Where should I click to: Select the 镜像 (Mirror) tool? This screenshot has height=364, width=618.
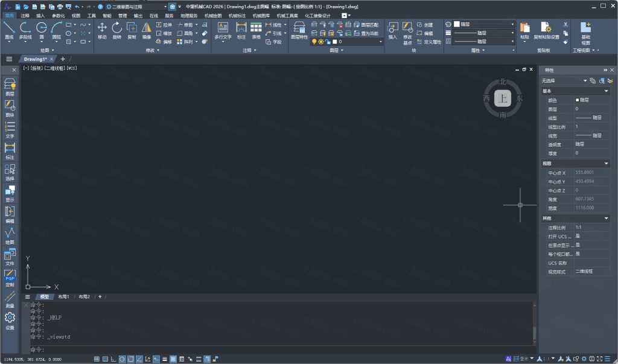coord(147,29)
